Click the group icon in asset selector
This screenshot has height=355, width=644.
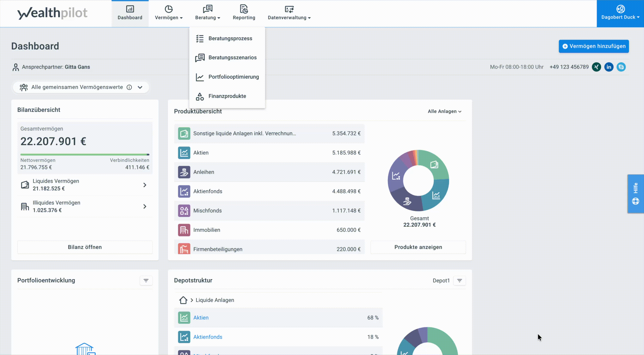click(24, 87)
